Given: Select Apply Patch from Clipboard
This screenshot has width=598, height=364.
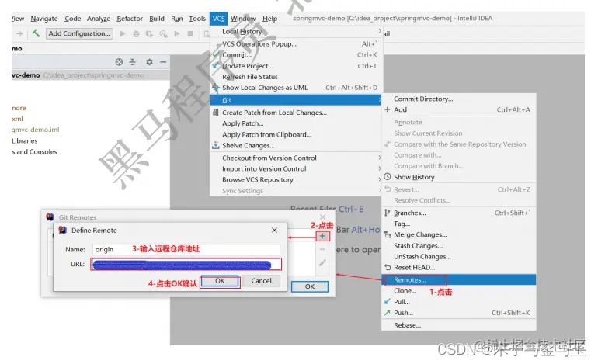Looking at the screenshot, I should click(x=297, y=134).
